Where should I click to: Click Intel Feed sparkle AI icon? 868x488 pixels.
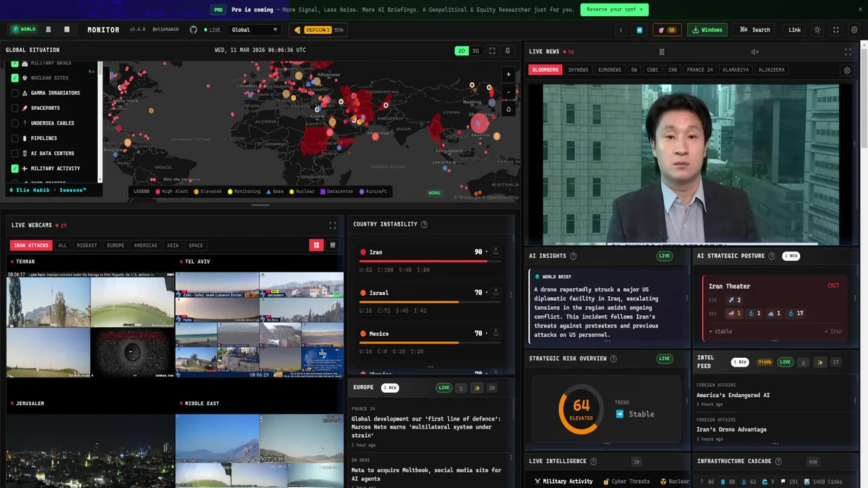click(x=819, y=362)
